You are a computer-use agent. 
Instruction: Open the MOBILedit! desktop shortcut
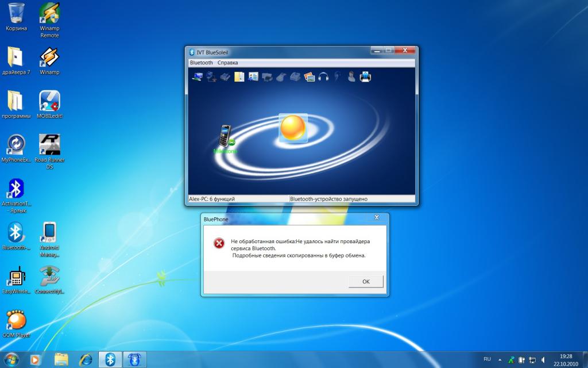coord(49,102)
